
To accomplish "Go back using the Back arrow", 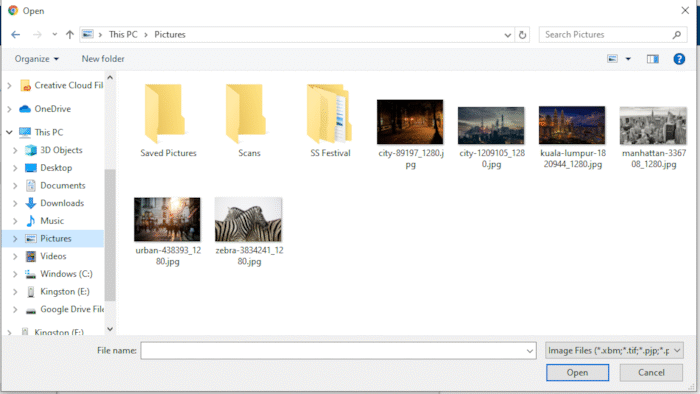I will pos(16,34).
